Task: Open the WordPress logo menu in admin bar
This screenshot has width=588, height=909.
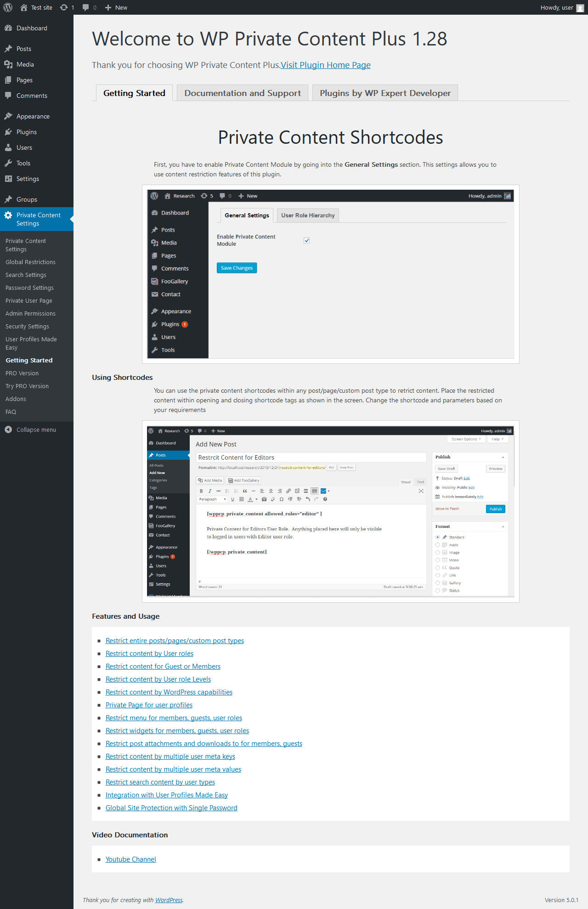Action: [x=8, y=7]
